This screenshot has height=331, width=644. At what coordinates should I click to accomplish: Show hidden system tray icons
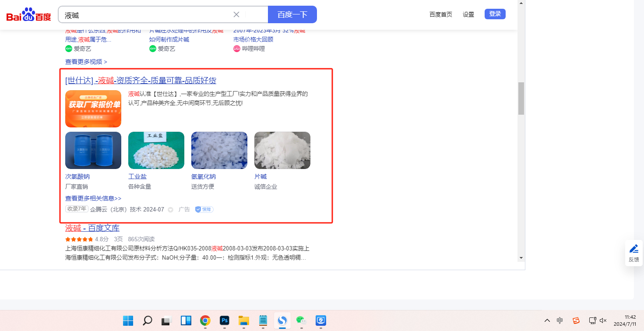point(547,320)
